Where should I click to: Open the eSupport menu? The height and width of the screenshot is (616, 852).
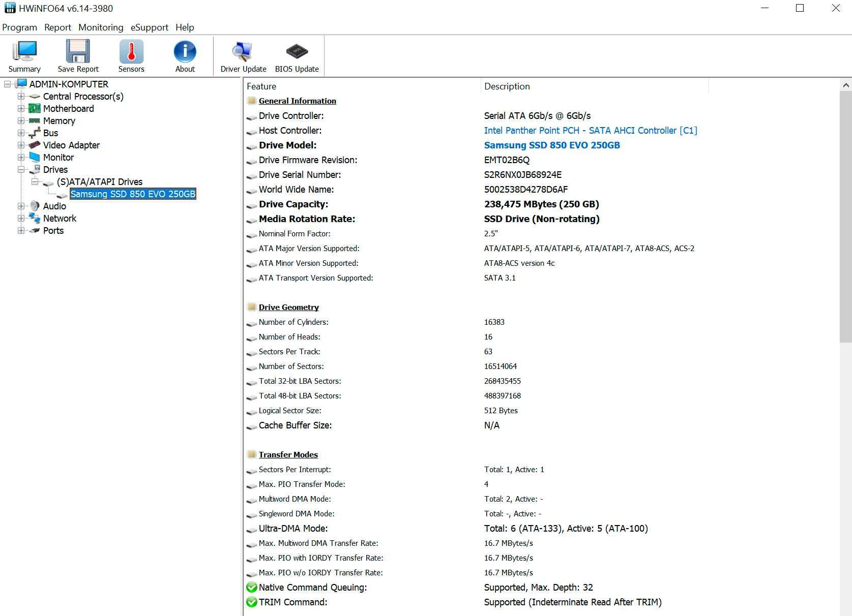pyautogui.click(x=150, y=27)
